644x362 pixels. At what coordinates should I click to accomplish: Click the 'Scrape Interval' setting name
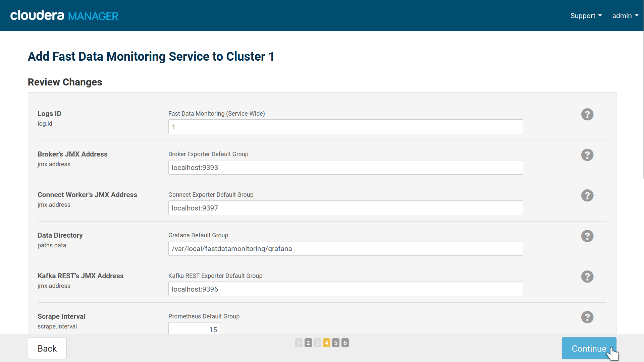(61, 316)
